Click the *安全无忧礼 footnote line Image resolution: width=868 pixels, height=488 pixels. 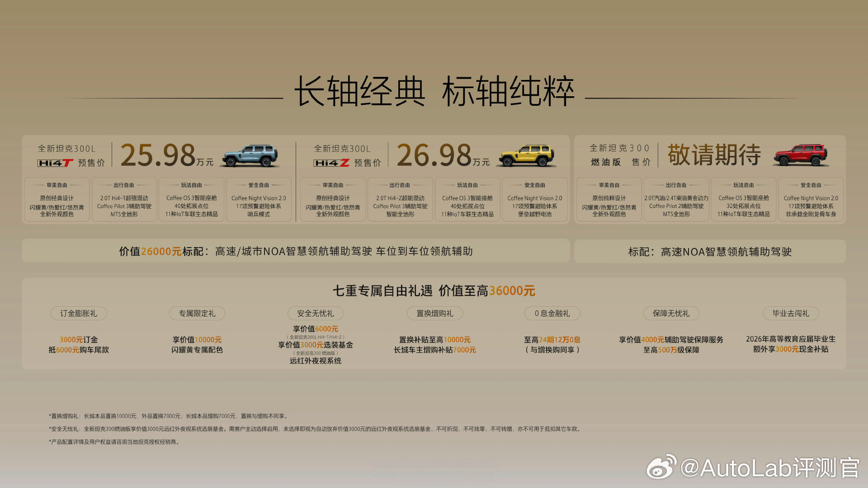(x=315, y=429)
